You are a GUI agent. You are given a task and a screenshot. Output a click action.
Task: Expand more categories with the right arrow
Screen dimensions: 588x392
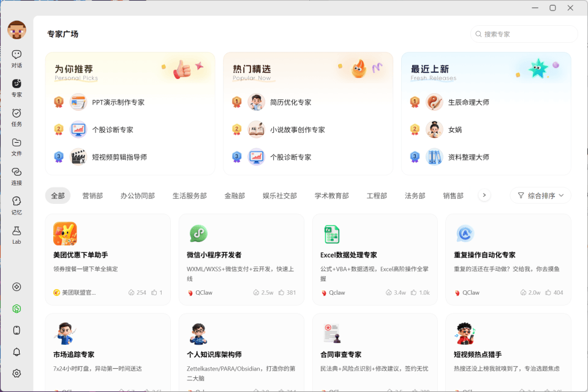pyautogui.click(x=484, y=195)
